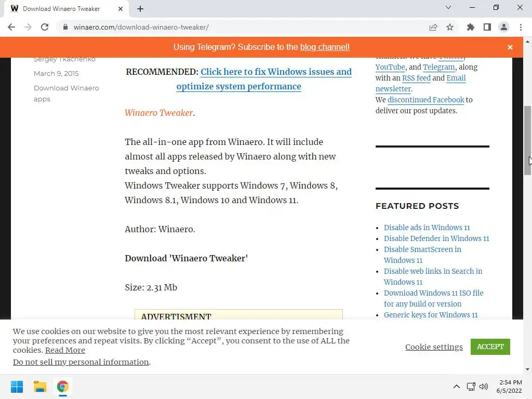This screenshot has height=399, width=532.
Task: Dismiss the orange Telegram banner
Action: tap(510, 47)
